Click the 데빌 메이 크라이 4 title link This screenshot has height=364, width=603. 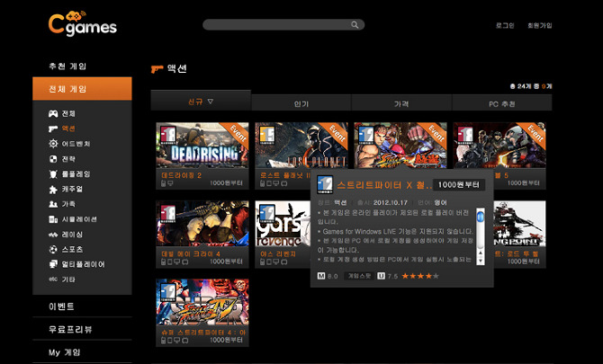tap(191, 253)
